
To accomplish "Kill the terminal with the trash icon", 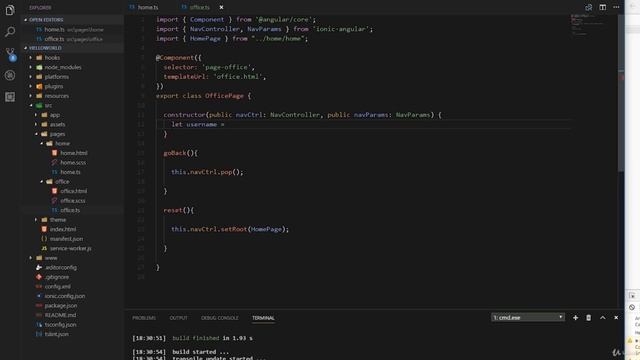I will pyautogui.click(x=589, y=318).
